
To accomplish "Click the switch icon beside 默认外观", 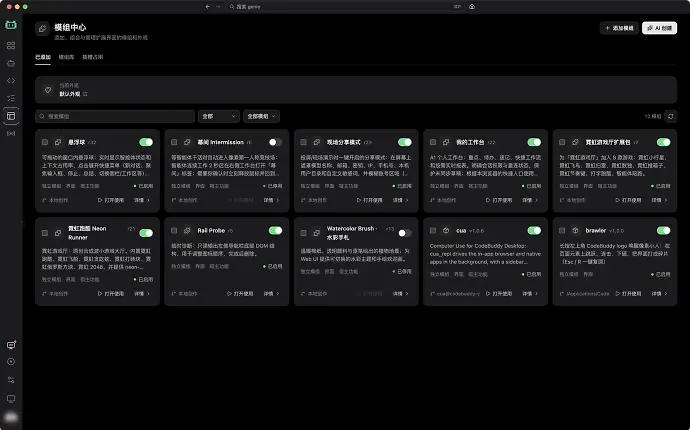I will 85,94.
